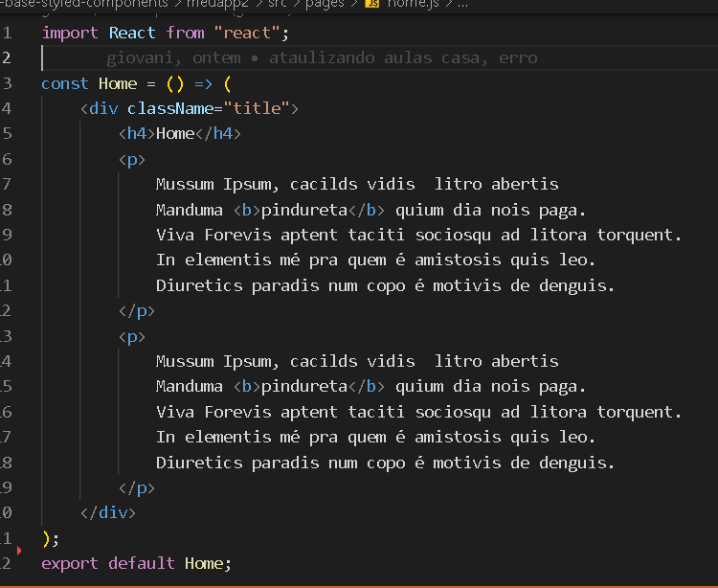Expand the trailing "..." breadcrumb symbol
The height and width of the screenshot is (588, 718).
coord(462,5)
